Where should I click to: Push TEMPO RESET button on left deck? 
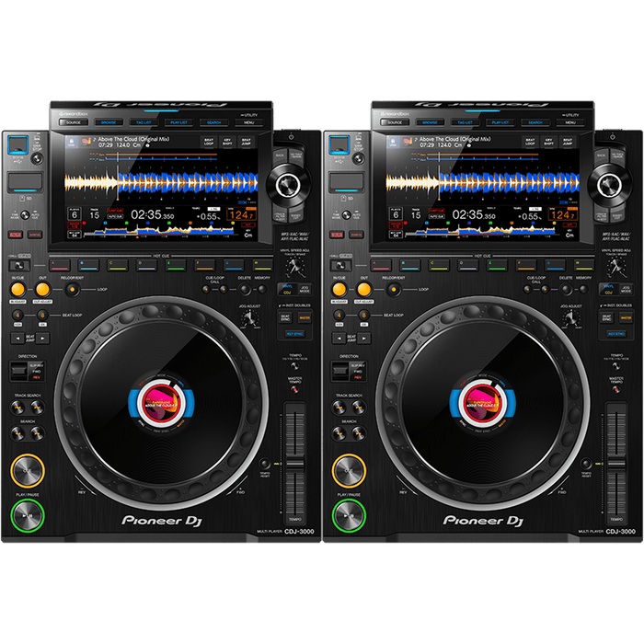tap(265, 464)
